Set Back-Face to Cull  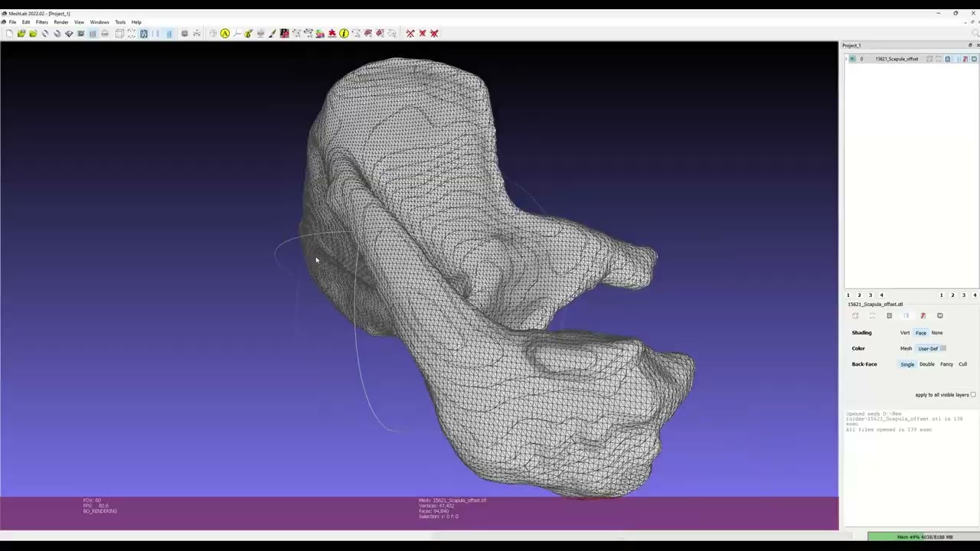click(x=963, y=364)
